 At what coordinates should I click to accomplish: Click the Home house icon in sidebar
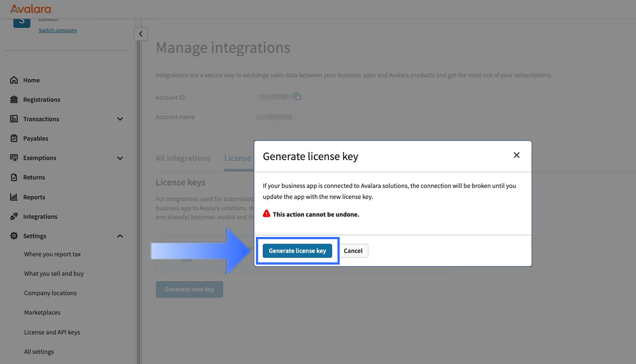(14, 80)
